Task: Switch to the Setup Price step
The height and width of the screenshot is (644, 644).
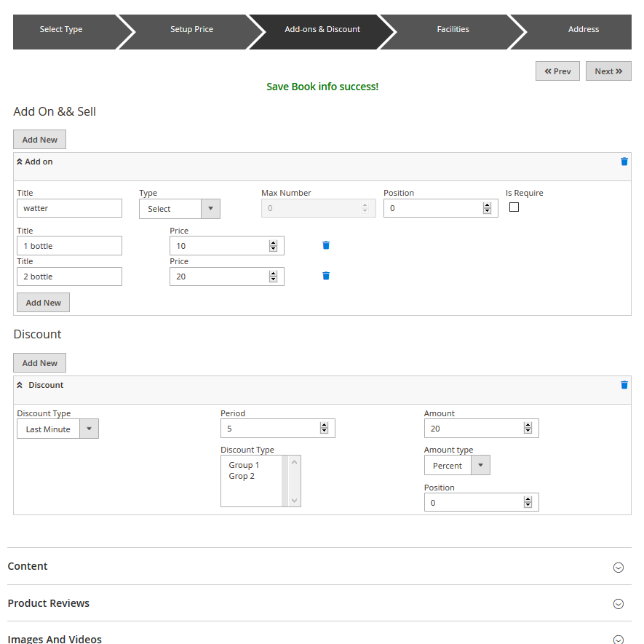Action: tap(191, 30)
